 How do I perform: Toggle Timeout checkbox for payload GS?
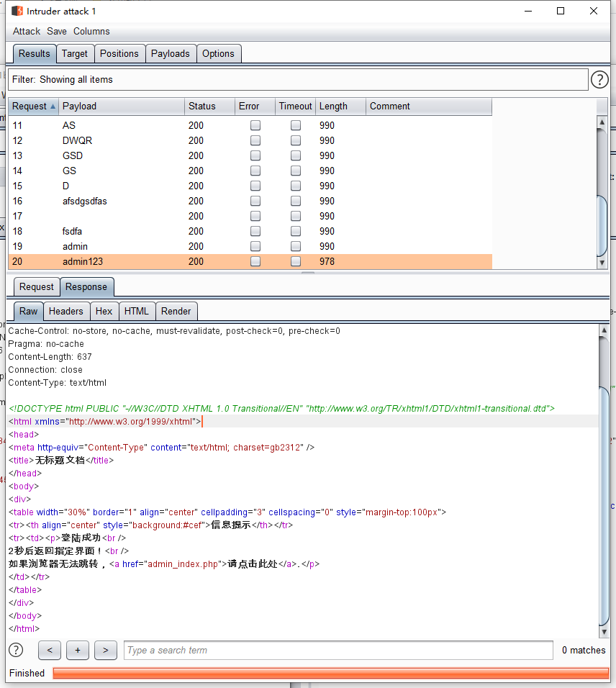pyautogui.click(x=296, y=171)
